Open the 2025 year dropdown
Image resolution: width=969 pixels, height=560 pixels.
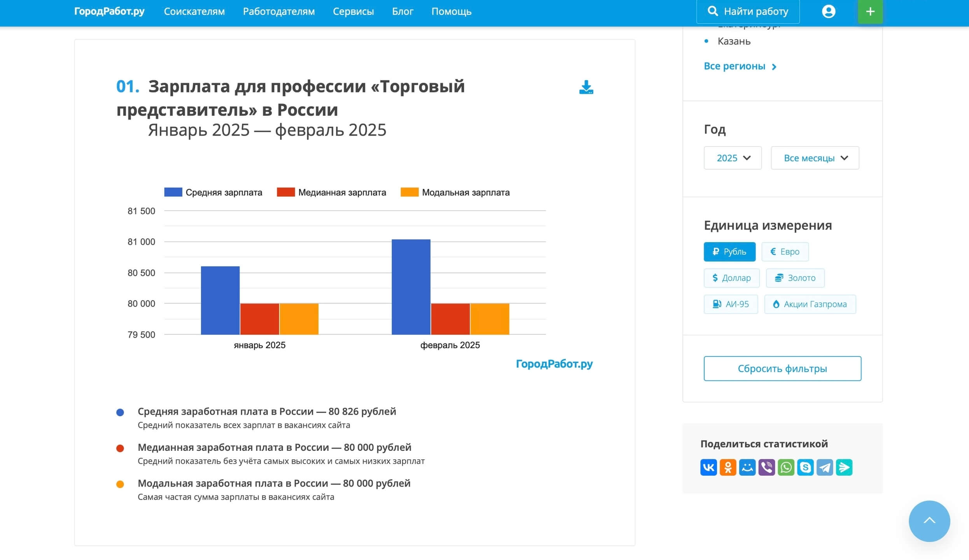(733, 158)
